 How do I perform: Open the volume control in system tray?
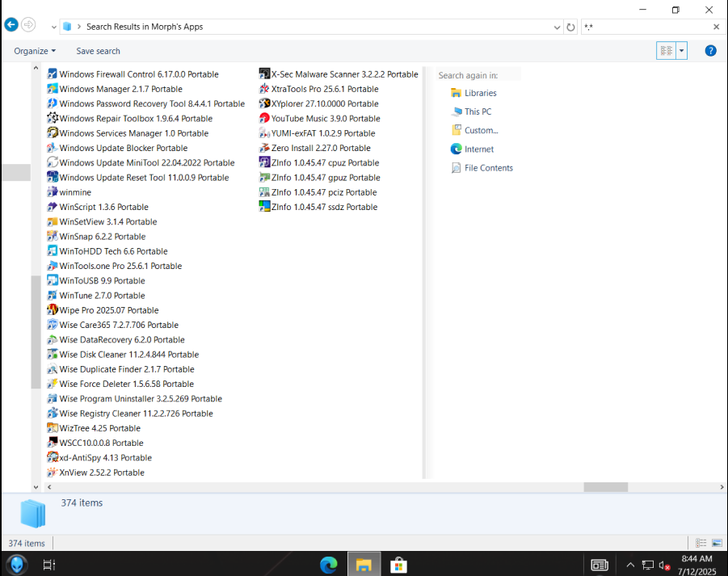click(664, 565)
